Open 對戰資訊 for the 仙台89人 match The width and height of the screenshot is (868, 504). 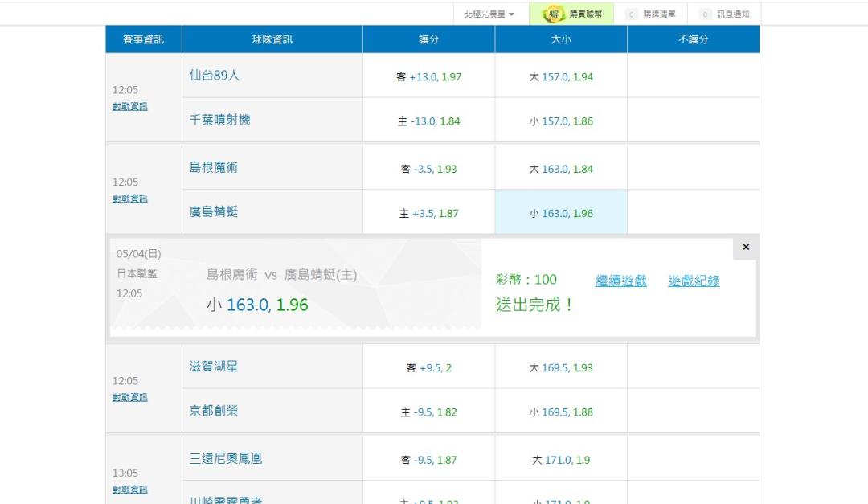click(x=130, y=106)
